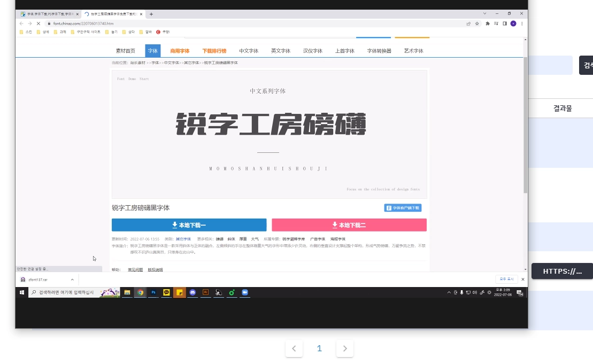Open the 常见问题 help link
Image resolution: width=593 pixels, height=364 pixels.
coord(135,269)
